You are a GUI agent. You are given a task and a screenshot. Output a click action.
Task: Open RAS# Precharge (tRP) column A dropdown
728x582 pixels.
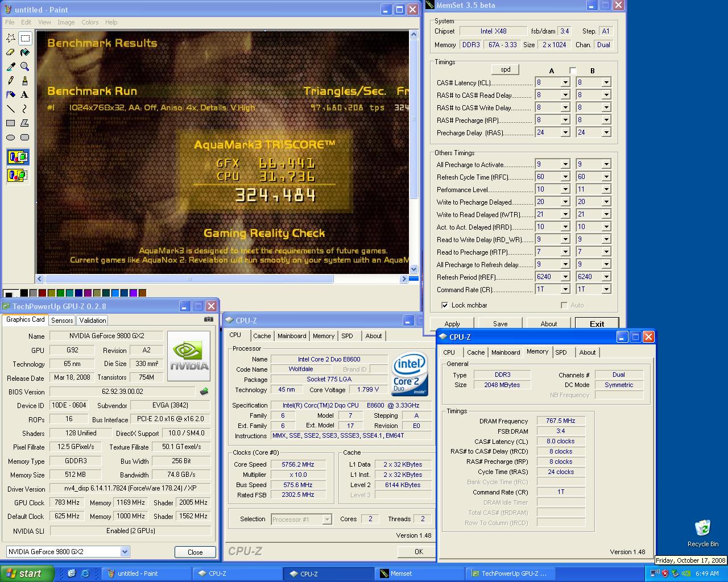[565, 120]
